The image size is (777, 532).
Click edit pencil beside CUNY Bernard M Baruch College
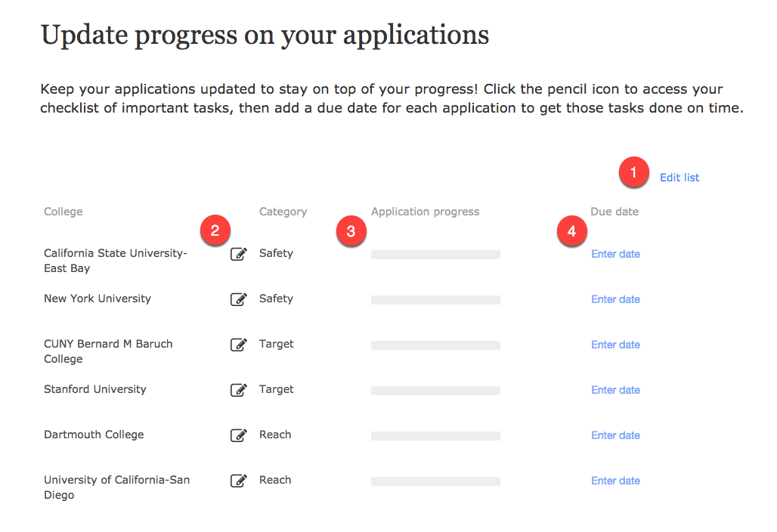(x=238, y=345)
